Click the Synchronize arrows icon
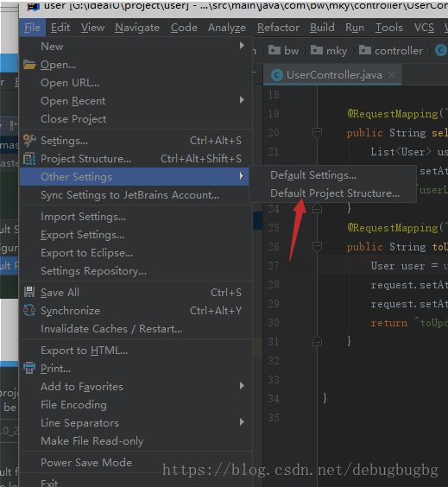This screenshot has height=487, width=448. pos(29,311)
